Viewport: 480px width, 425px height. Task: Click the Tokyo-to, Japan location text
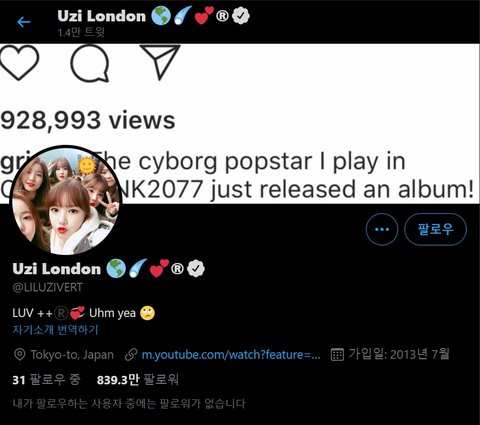[72, 355]
